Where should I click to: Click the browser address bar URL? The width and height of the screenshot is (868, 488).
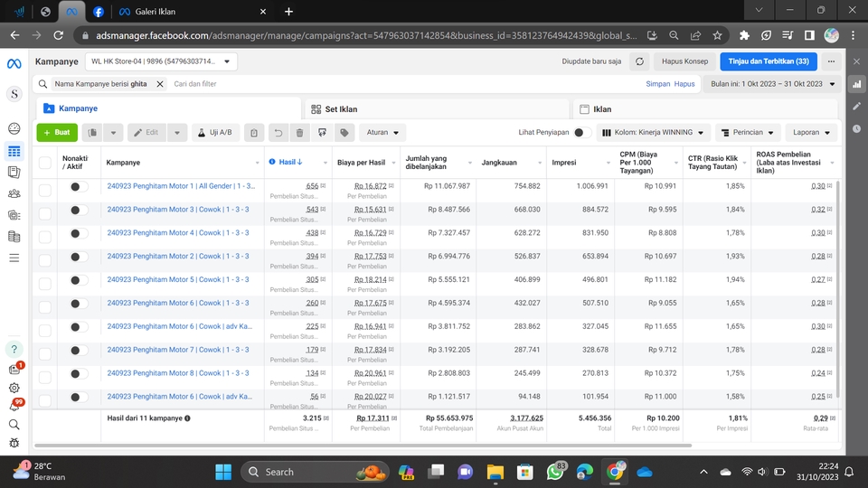point(366,35)
